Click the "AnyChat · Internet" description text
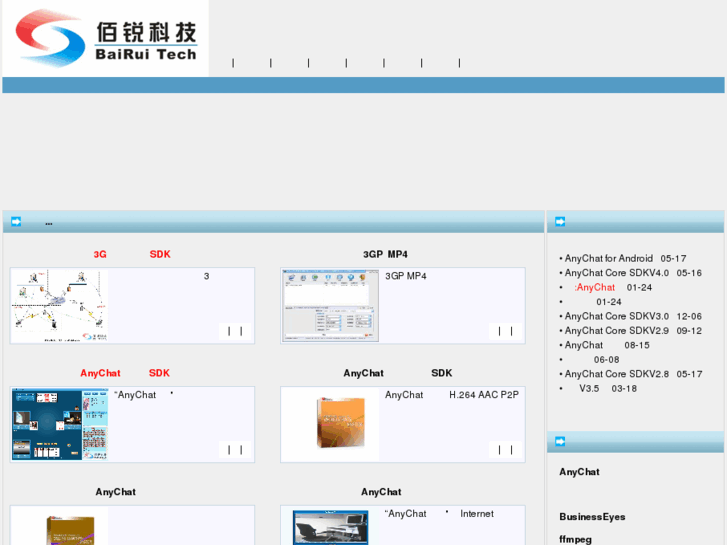This screenshot has height=545, width=727. [x=439, y=513]
